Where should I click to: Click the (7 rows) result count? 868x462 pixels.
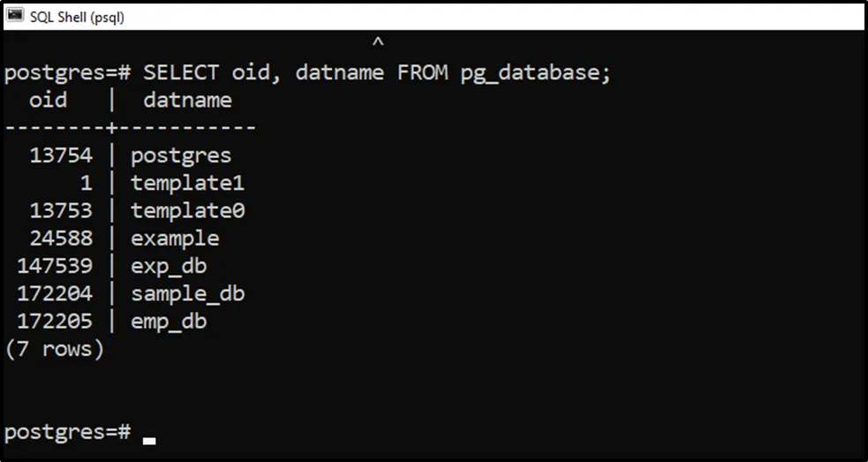coord(54,349)
